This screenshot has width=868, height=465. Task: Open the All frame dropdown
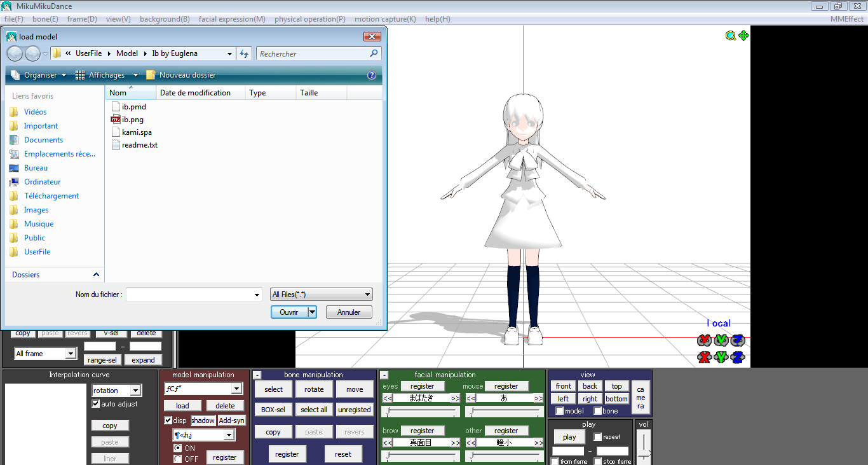[x=71, y=354]
